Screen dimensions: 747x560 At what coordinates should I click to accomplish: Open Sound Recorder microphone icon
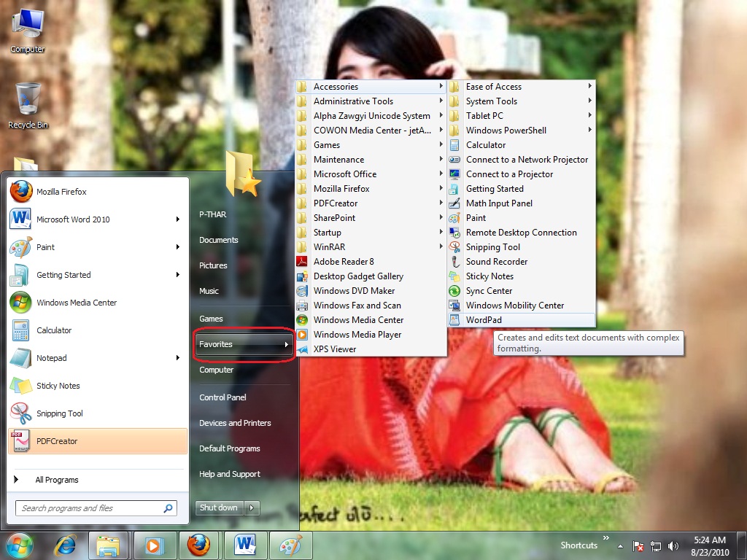tap(454, 262)
